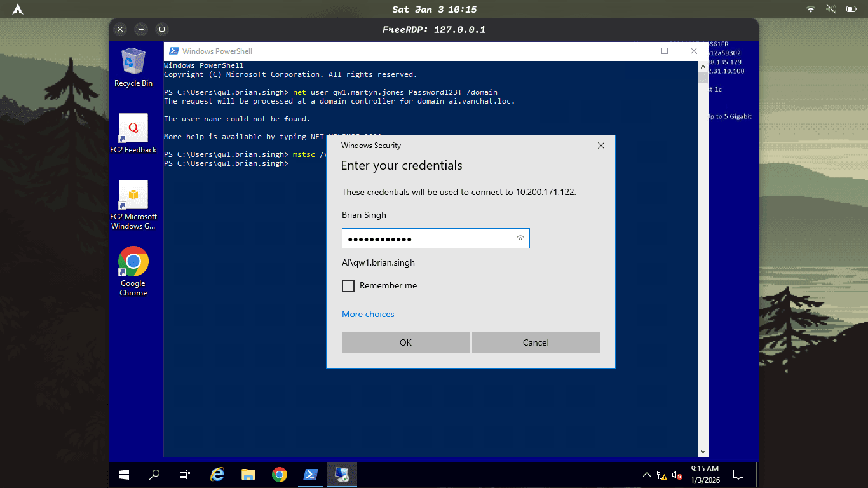Screen dimensions: 868x488
Task: Open the top bar date and time
Action: coord(434,10)
